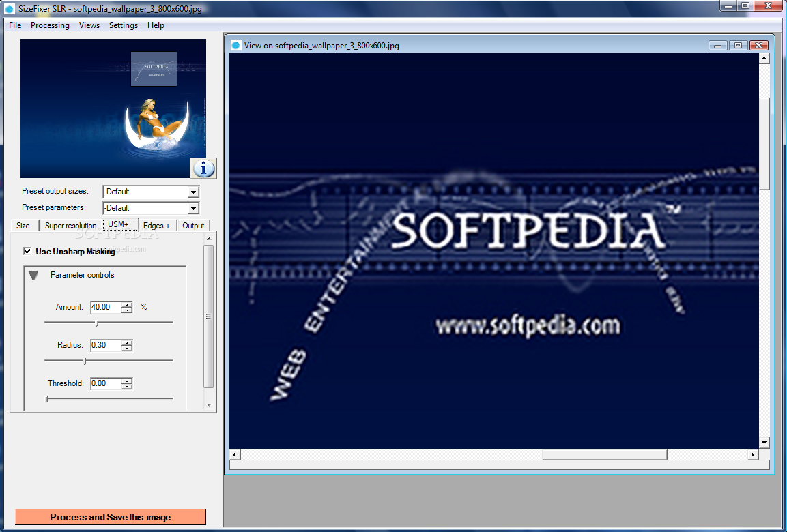Click the View window vertical scrollbar thumb
This screenshot has width=787, height=532.
coord(764,144)
